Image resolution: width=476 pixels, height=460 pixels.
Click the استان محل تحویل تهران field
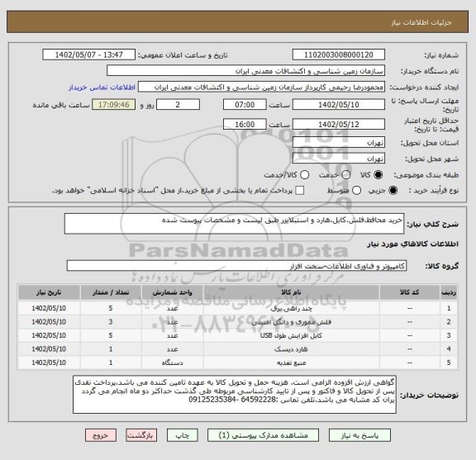coord(339,142)
